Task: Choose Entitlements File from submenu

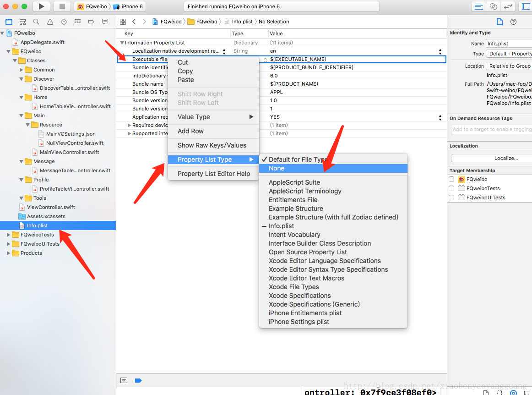Action: click(293, 200)
